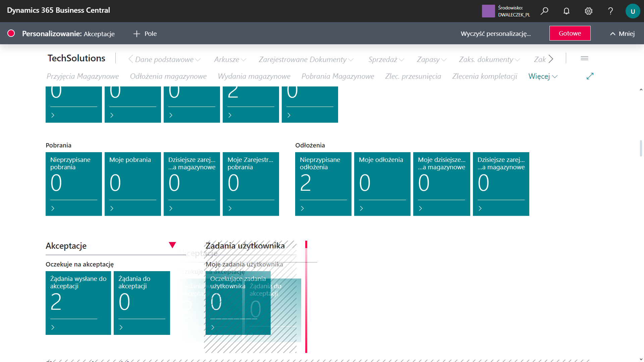Open Przyjęcia Magazynowe link
Image resolution: width=644 pixels, height=362 pixels.
click(83, 76)
